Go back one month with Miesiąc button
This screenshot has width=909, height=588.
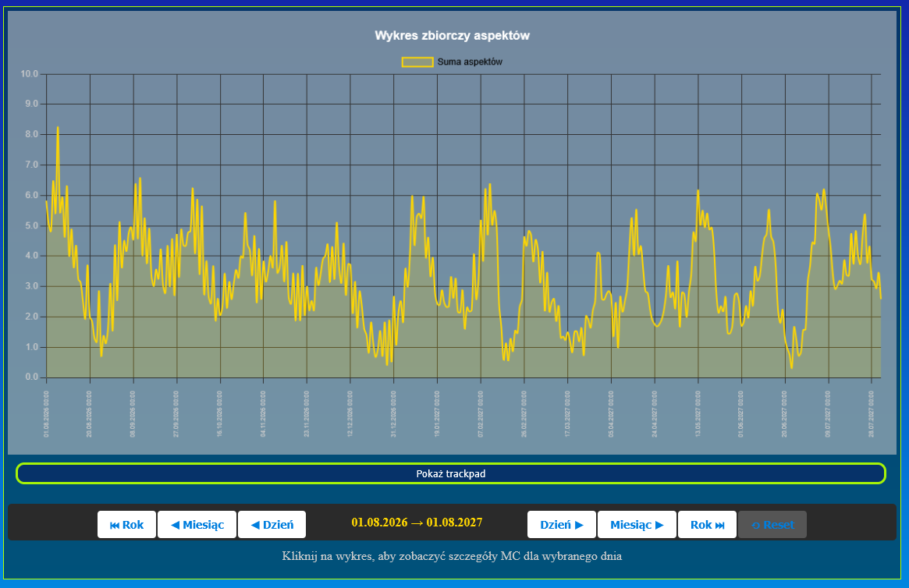coord(197,524)
